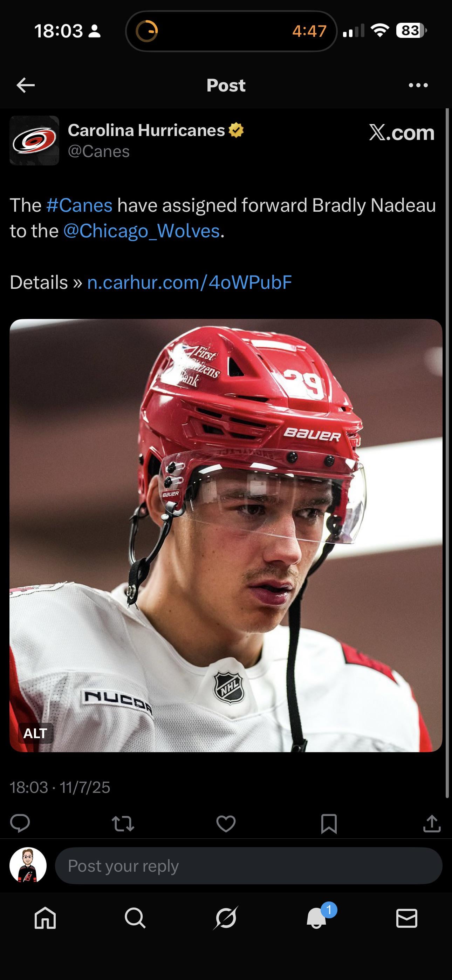Screen dimensions: 452x980
Task: Share the post via share icon
Action: 432,824
